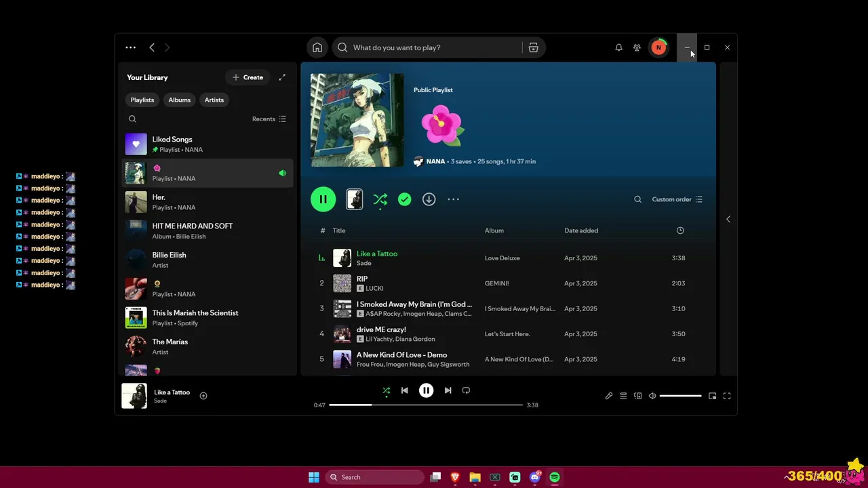Toggle shuffle in the playlist header

point(380,199)
